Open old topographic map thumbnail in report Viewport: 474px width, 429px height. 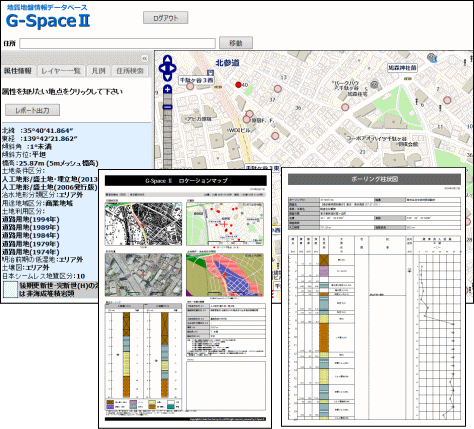pos(143,224)
